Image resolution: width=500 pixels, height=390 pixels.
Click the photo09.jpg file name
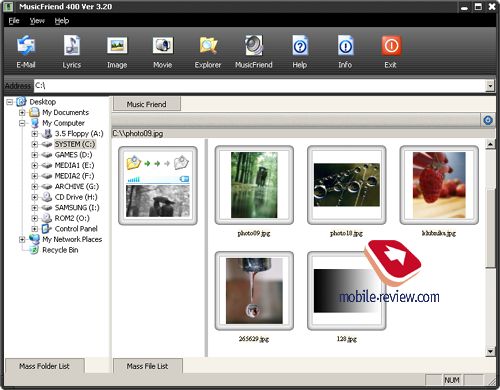pos(254,233)
